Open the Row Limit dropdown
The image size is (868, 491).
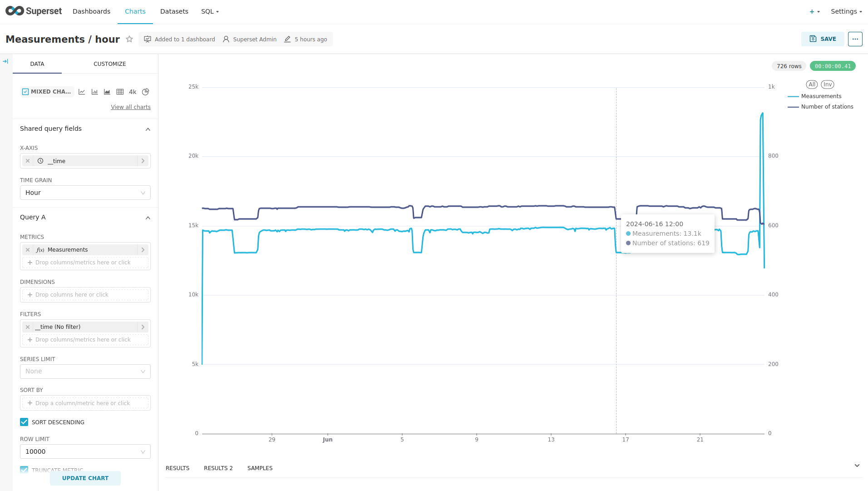85,451
